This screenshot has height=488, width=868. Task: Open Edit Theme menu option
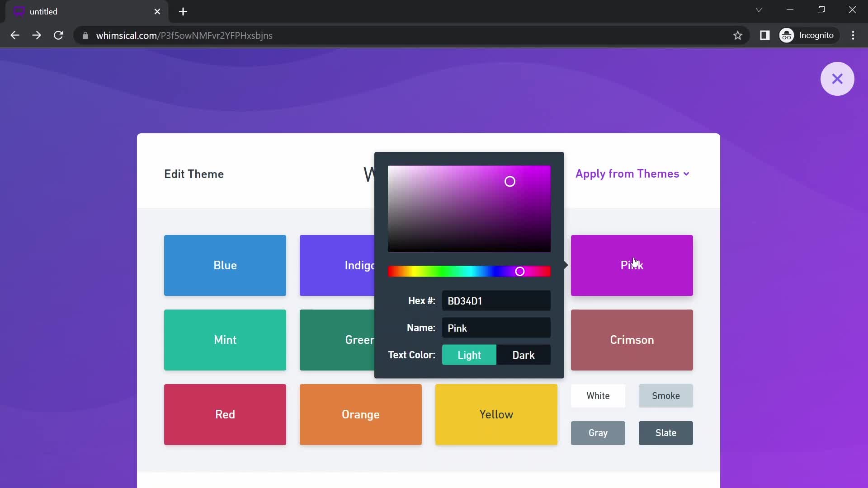pos(195,174)
